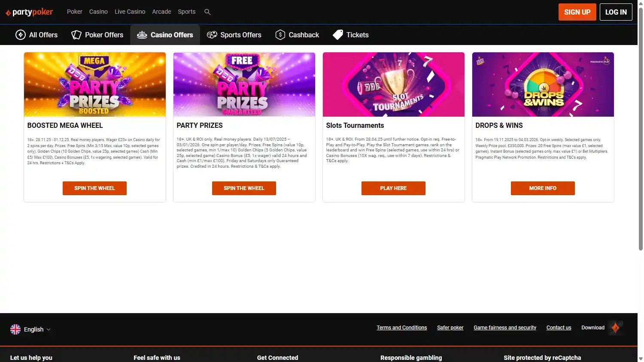Select the Casino Offers tab
Screen dimensions: 644x362
pos(165,35)
